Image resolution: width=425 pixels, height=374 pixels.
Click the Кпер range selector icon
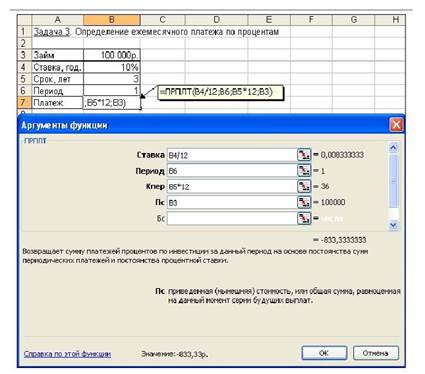click(304, 186)
